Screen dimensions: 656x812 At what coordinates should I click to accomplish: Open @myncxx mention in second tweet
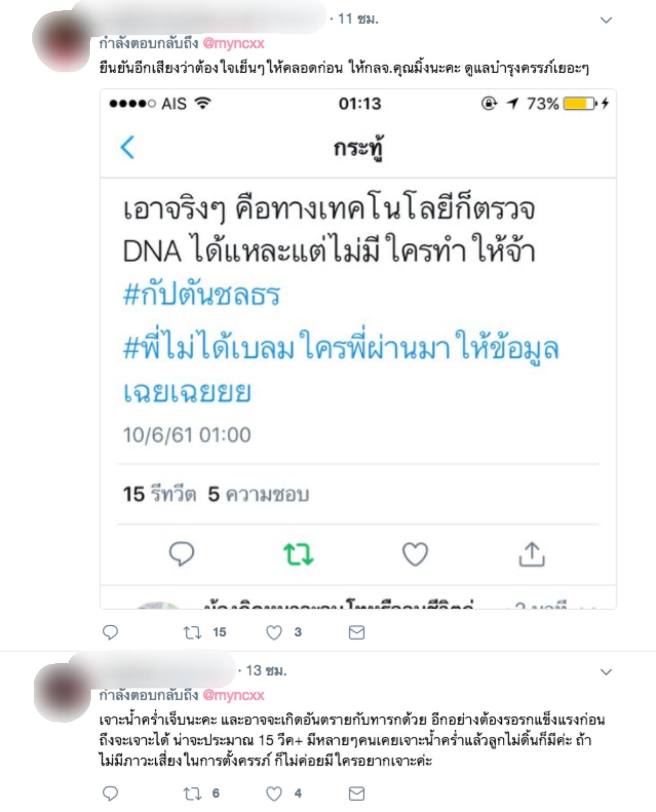(234, 695)
